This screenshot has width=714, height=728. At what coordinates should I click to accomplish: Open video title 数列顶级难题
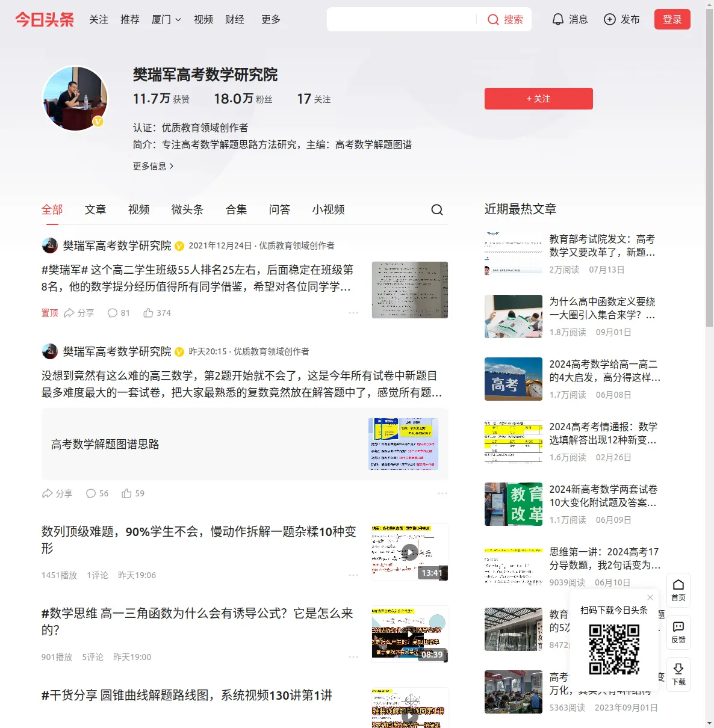199,540
